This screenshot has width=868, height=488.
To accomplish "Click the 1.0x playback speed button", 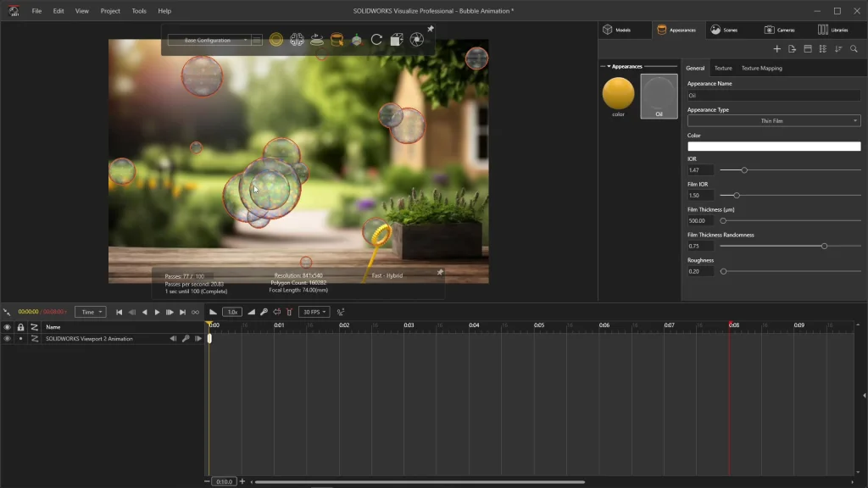I will (231, 313).
